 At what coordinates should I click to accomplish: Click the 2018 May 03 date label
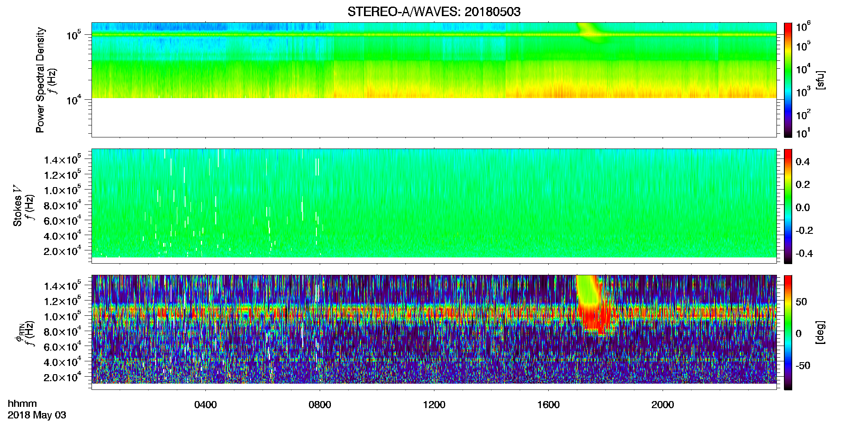(x=37, y=415)
